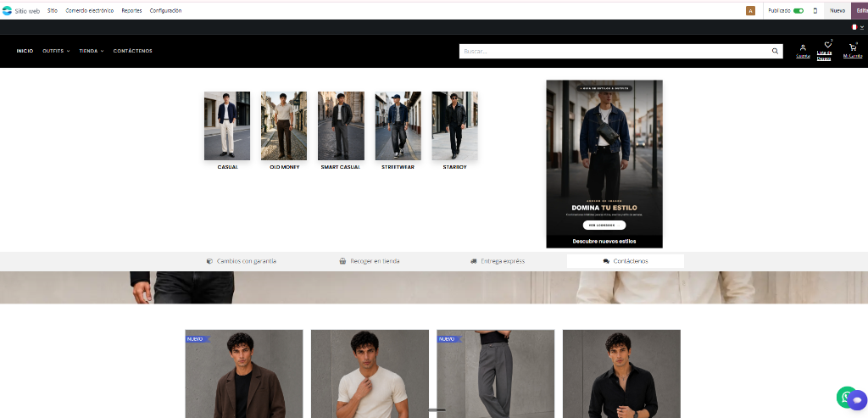The height and width of the screenshot is (418, 868).
Task: Open the purple live chat bubble
Action: [x=858, y=400]
